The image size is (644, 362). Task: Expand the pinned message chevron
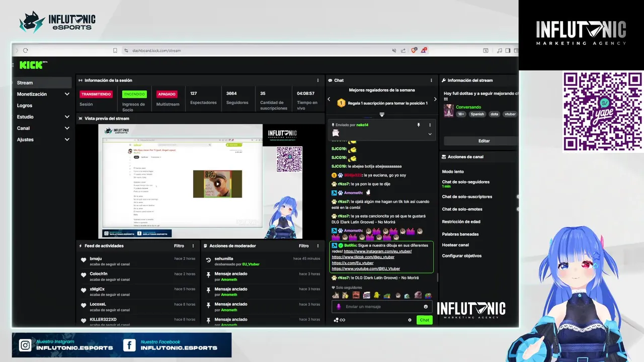pos(430,134)
